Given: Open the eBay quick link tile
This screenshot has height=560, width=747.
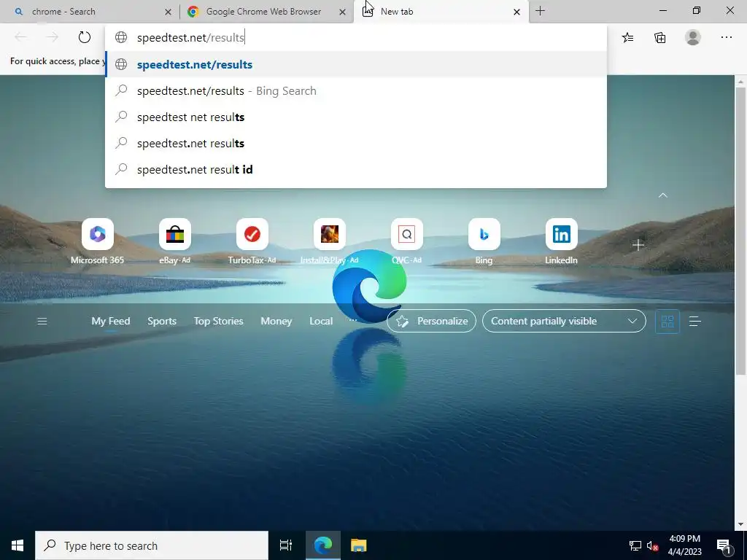Looking at the screenshot, I should [175, 241].
